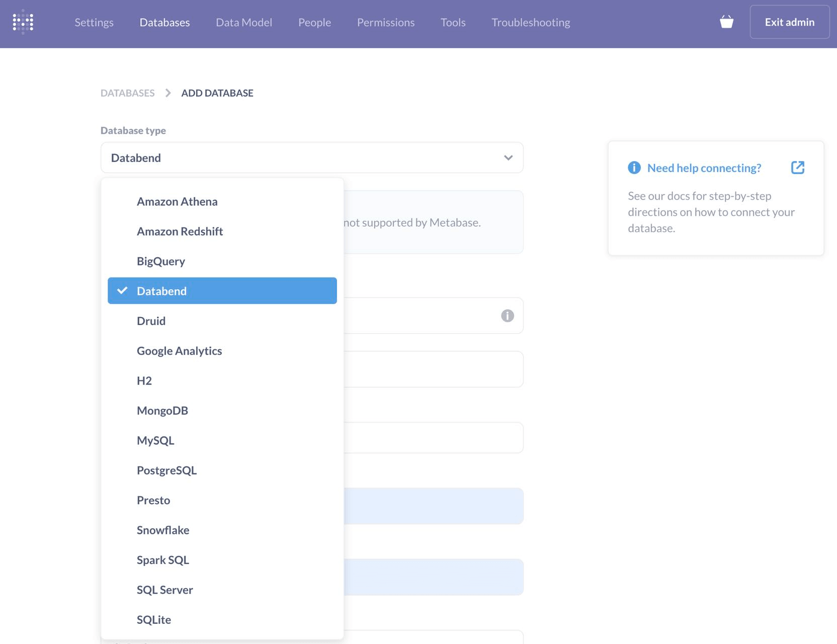Screen dimensions: 837x644
Task: Click the "See our docs for step-by-step" help text
Action: tap(700, 196)
